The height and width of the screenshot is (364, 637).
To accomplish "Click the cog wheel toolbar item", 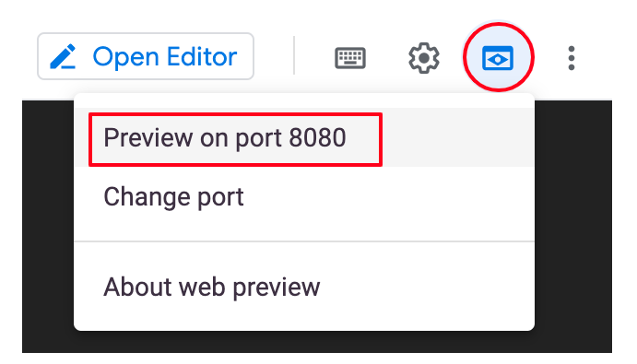I will 424,58.
